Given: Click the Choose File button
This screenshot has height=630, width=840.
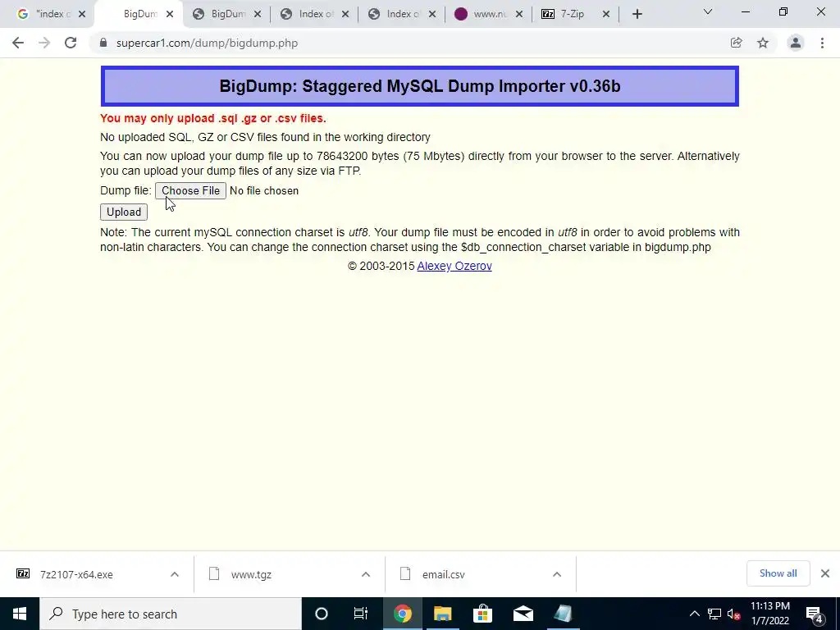Looking at the screenshot, I should click(190, 190).
